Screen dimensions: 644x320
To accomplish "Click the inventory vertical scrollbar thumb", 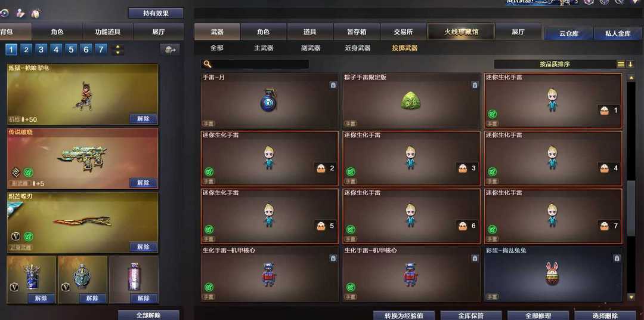I will coord(631,208).
